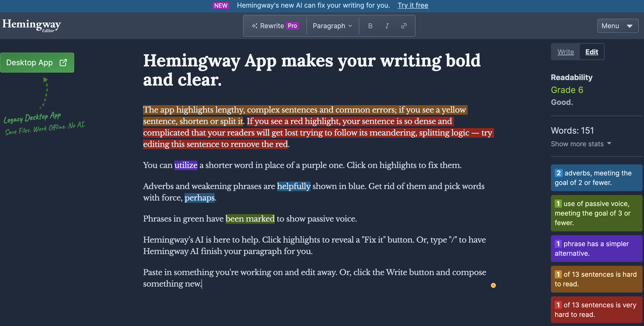Click the main heading text

[312, 70]
